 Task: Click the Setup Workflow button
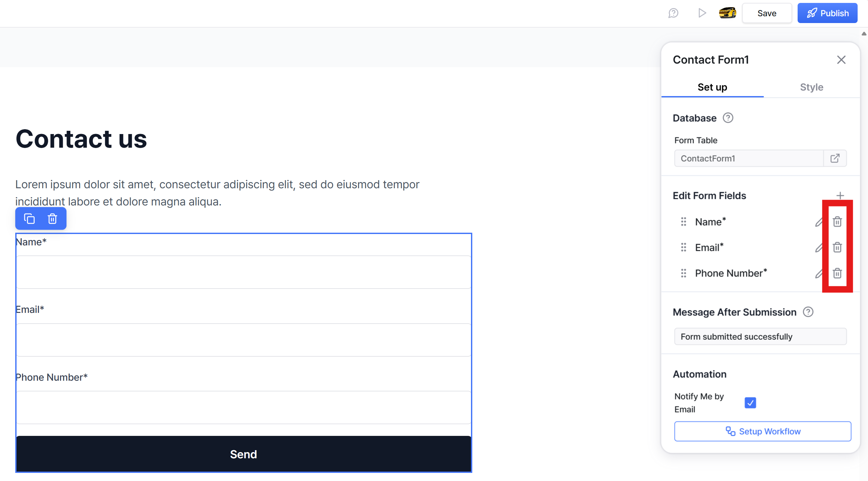click(763, 431)
